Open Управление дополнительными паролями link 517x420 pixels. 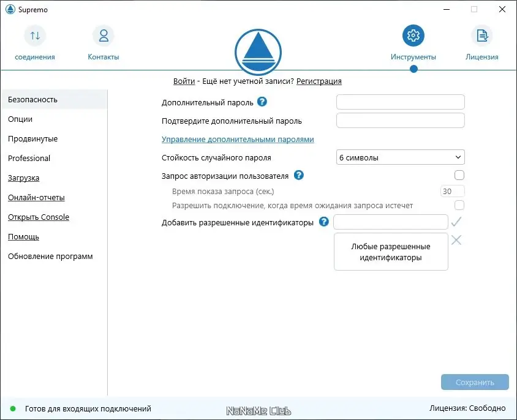pos(238,140)
